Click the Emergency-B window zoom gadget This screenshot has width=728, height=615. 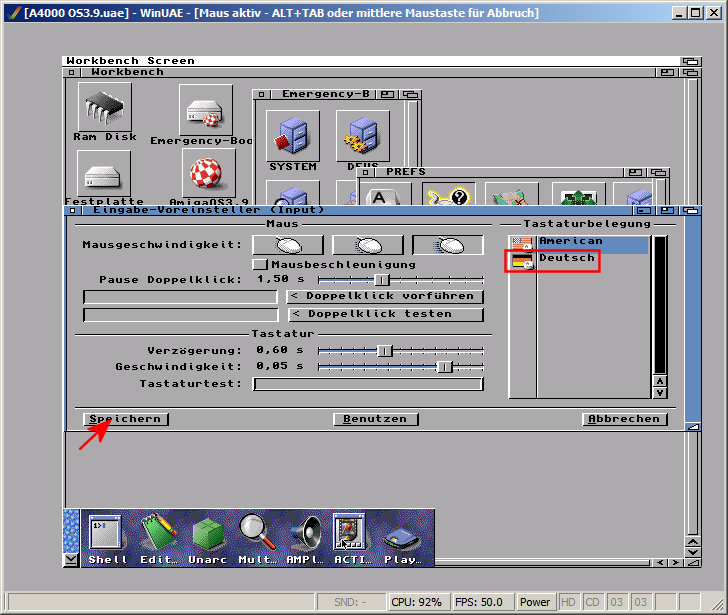point(387,95)
